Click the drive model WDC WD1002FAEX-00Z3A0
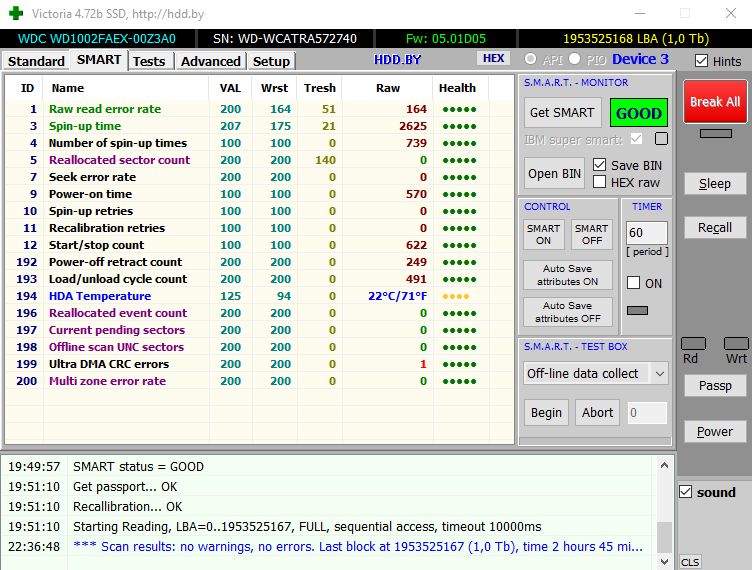752x570 pixels. [x=97, y=39]
